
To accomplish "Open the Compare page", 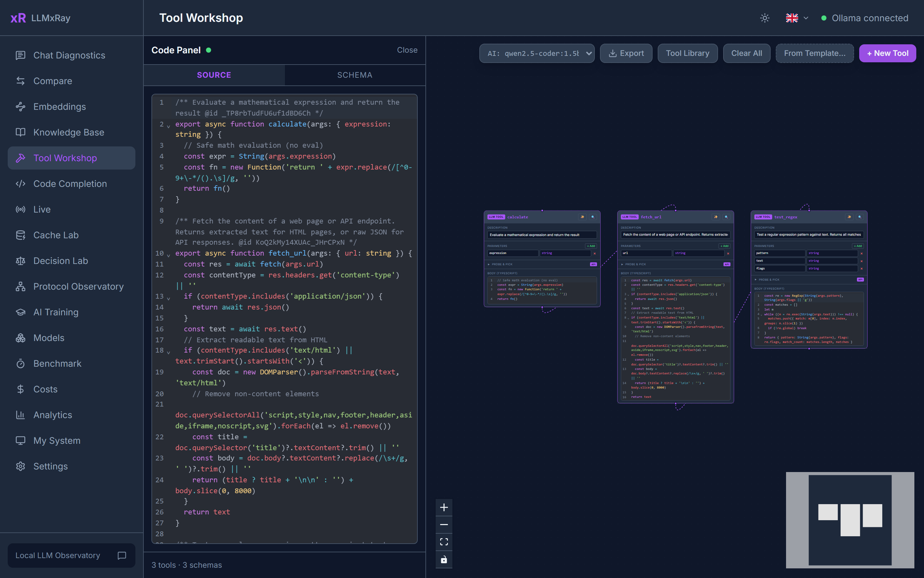I will (72, 81).
